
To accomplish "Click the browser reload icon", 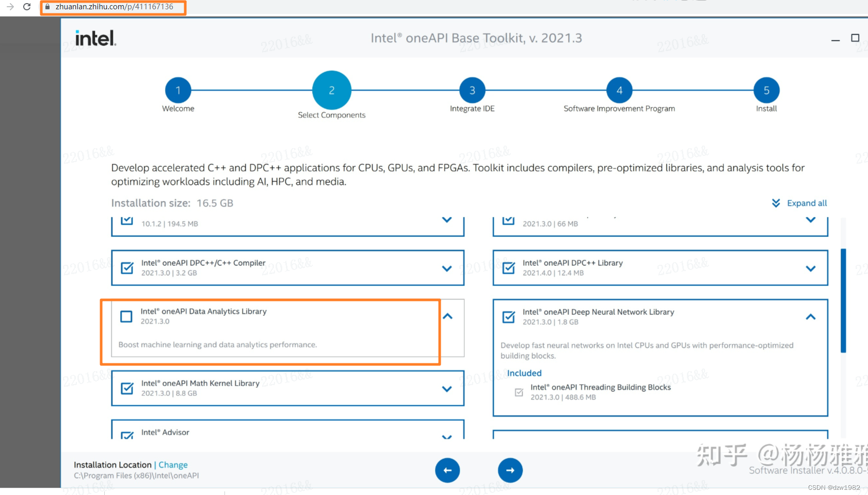I will pos(27,7).
